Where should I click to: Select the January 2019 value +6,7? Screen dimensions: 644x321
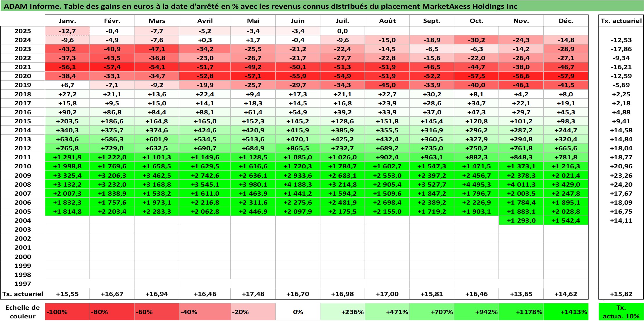point(67,85)
